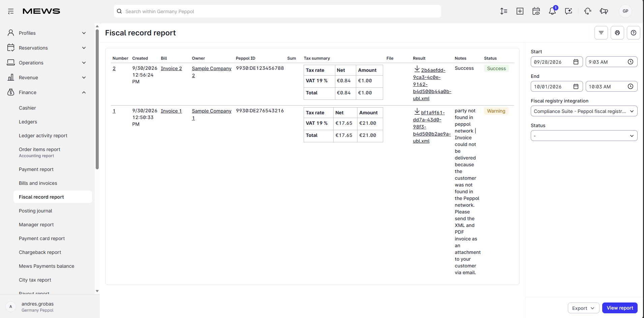Click the megaphone announcements icon
The height and width of the screenshot is (318, 644).
[604, 11]
